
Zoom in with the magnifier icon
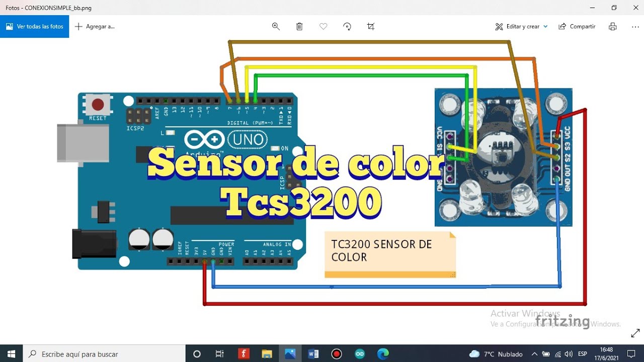276,27
